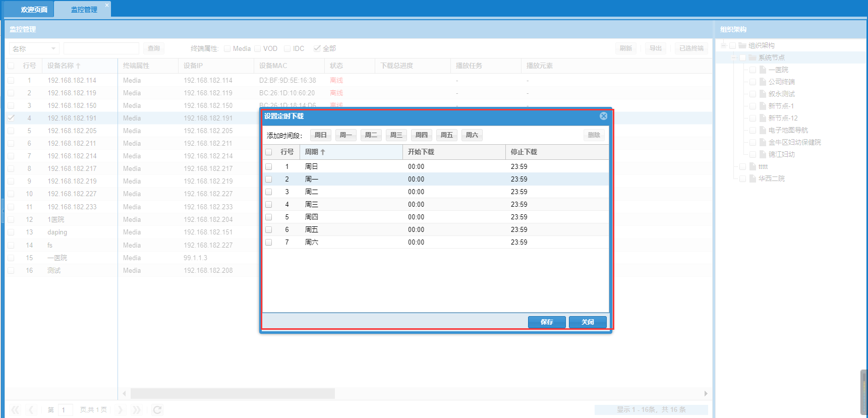The image size is (868, 418).
Task: Toggle the VOD attribute checkbox
Action: point(258,48)
